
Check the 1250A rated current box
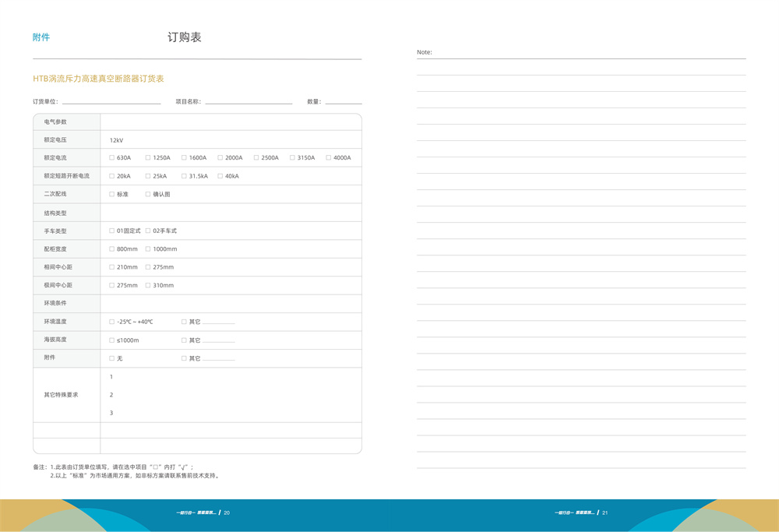click(148, 157)
